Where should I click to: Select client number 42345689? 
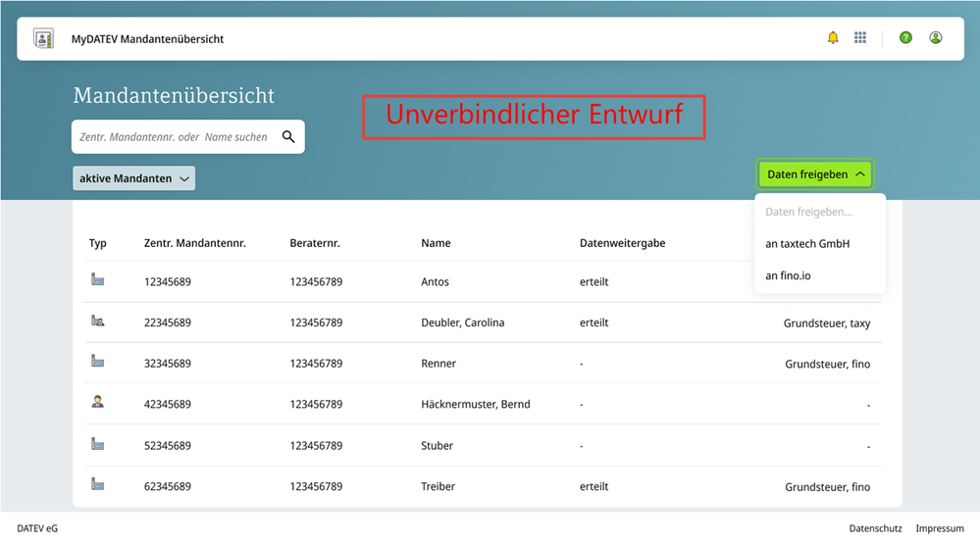(x=168, y=404)
